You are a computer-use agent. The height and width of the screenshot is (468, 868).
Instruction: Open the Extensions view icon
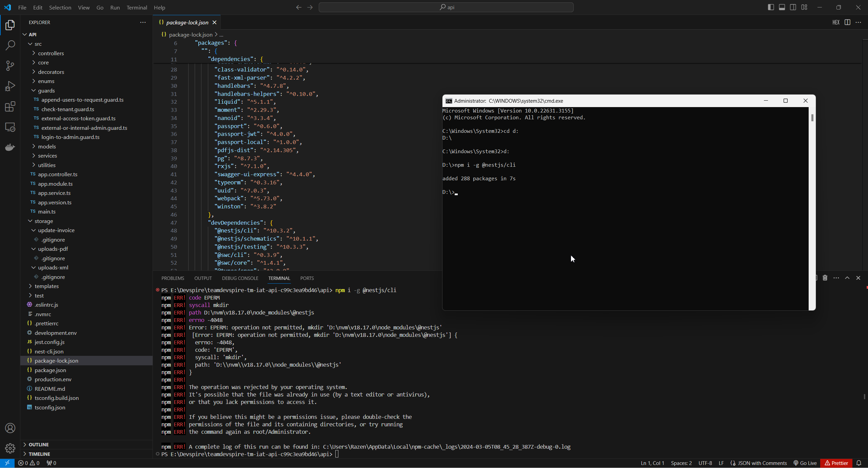10,107
